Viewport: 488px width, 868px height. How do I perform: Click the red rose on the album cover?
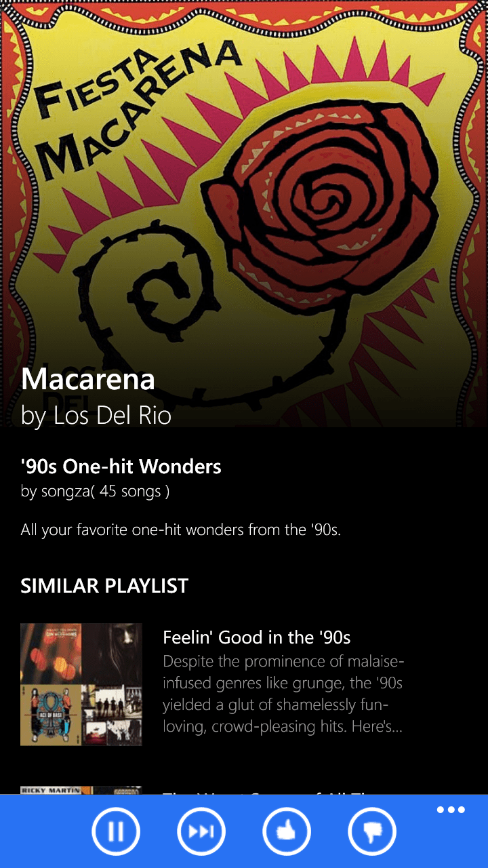325,197
